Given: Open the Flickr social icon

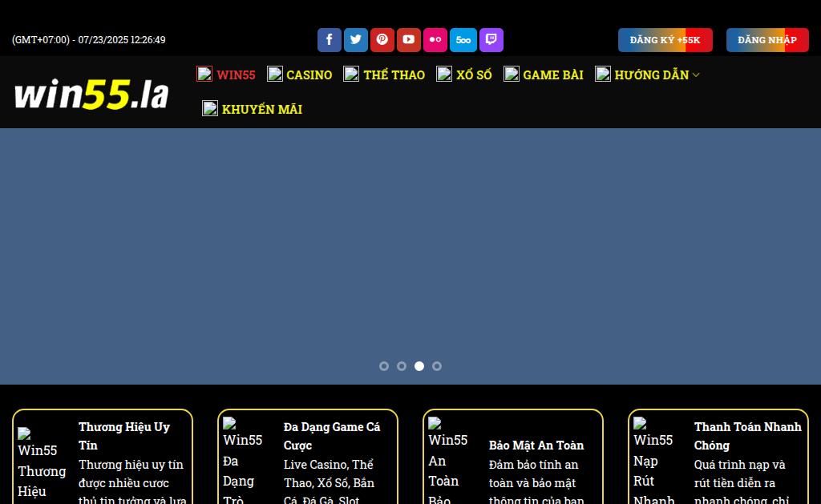Looking at the screenshot, I should (435, 40).
